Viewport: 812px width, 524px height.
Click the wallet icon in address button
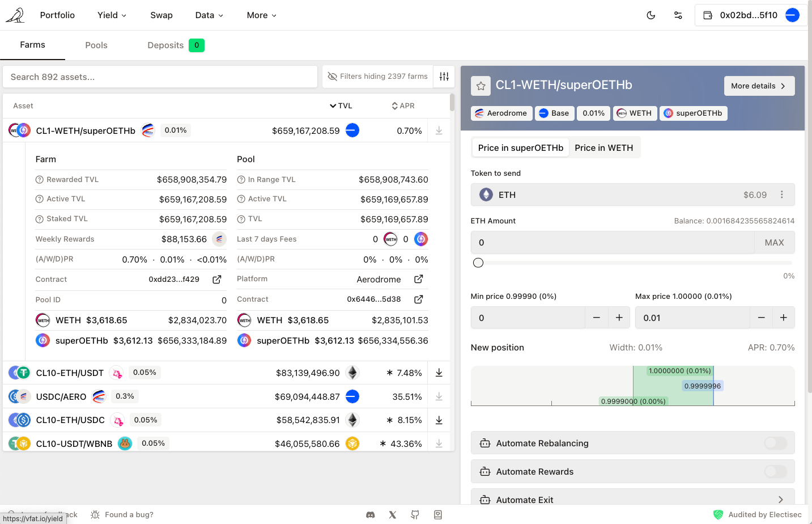[x=708, y=15]
